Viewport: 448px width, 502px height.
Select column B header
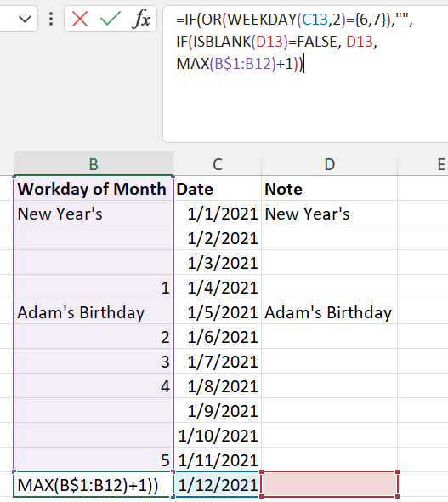pos(94,164)
